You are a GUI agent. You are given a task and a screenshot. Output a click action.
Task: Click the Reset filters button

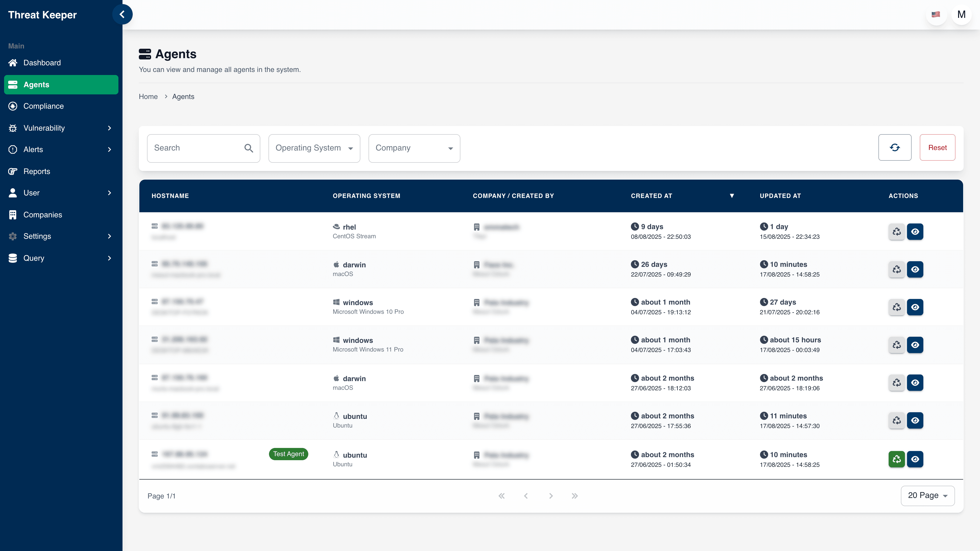point(937,147)
